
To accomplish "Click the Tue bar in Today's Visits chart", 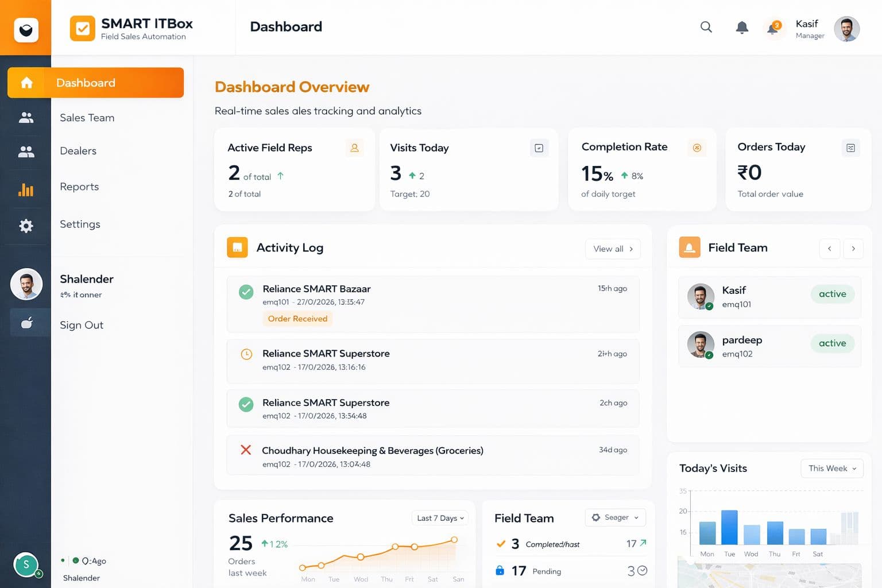I will [x=729, y=527].
